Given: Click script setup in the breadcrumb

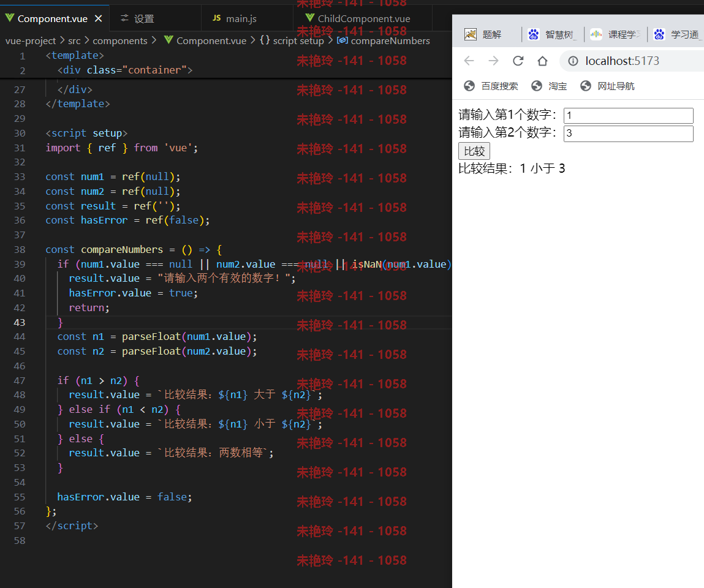Looking at the screenshot, I should 298,41.
